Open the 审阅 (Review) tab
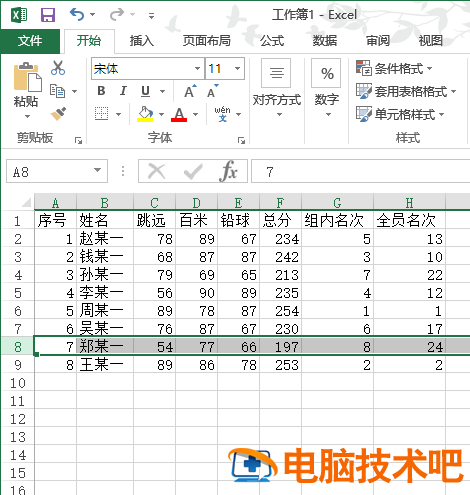The image size is (470, 495). point(378,41)
